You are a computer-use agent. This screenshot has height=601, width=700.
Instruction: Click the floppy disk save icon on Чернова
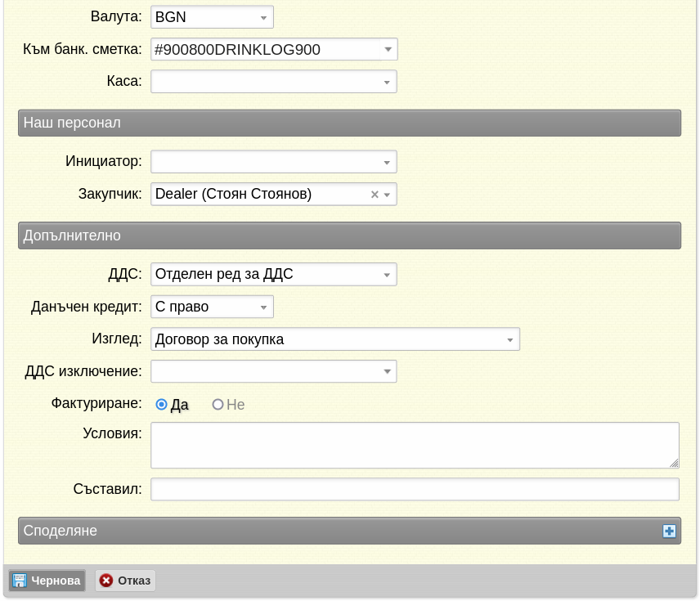pos(19,581)
